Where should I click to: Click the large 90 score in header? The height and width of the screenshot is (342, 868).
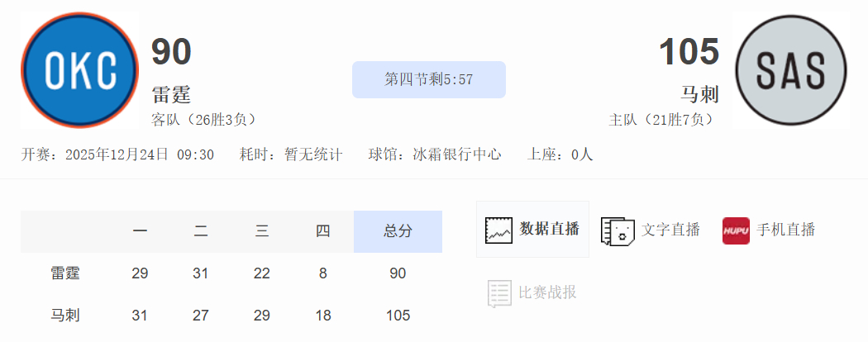coord(172,51)
